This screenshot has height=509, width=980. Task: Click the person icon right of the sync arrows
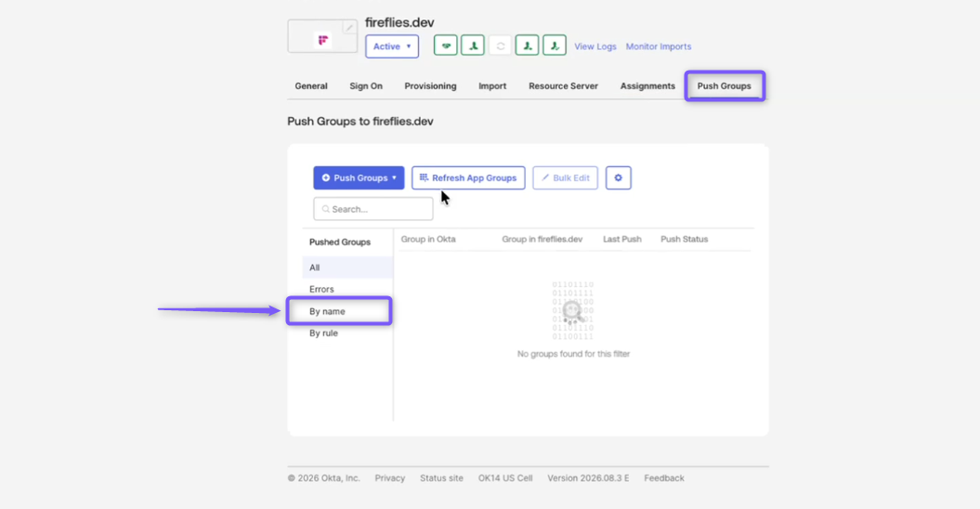tap(527, 46)
